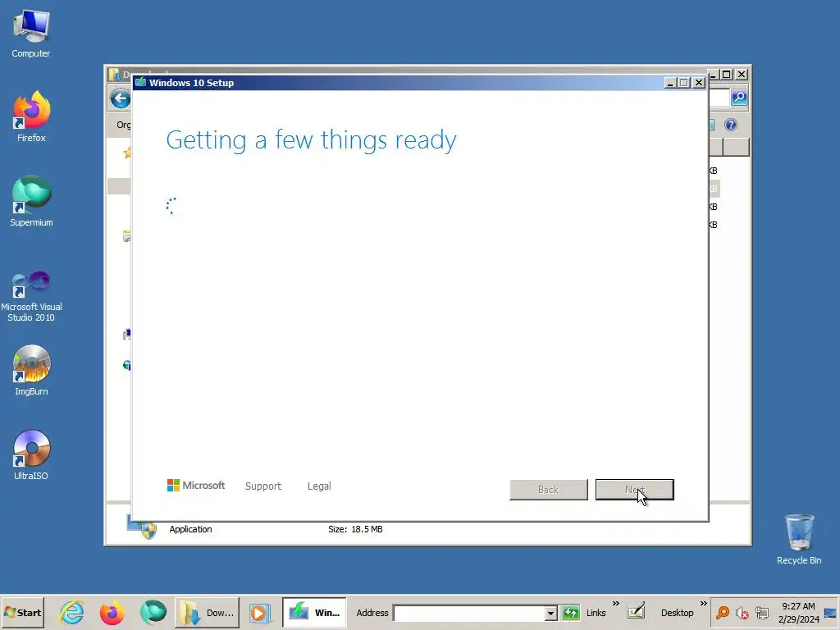Click the Start button
The height and width of the screenshot is (630, 840).
click(x=23, y=612)
